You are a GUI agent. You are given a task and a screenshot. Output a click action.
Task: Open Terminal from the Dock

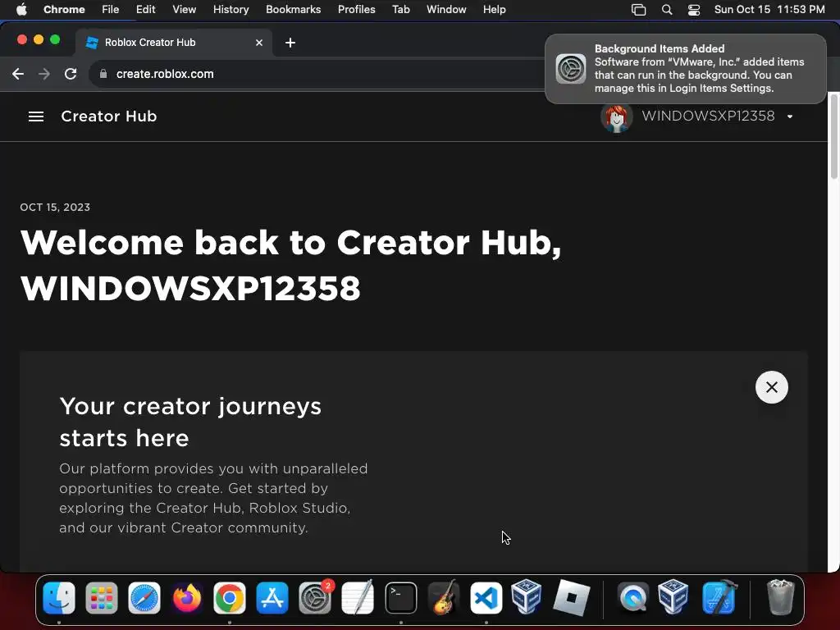click(400, 598)
